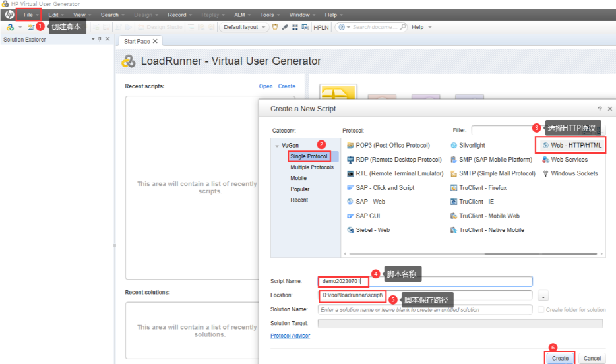Choose the Web - HTTP/HTML protocol

point(572,145)
